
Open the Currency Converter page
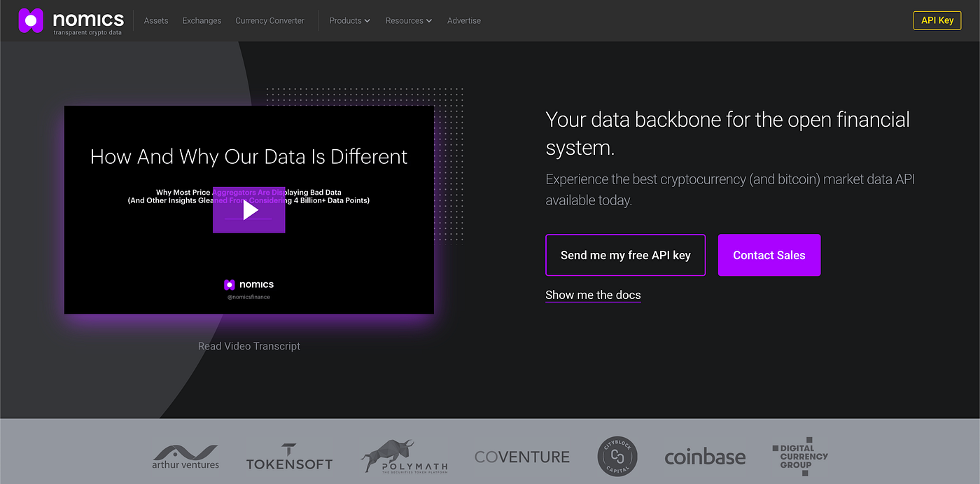click(269, 21)
